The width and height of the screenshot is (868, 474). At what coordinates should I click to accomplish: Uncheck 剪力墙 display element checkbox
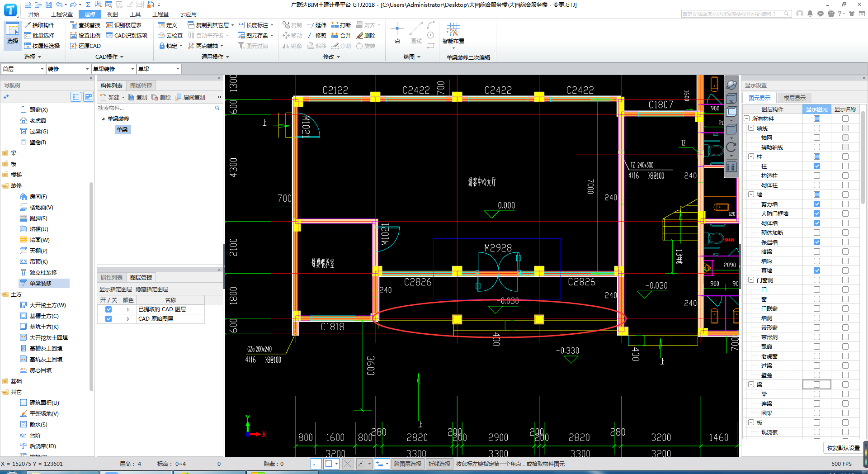click(816, 204)
